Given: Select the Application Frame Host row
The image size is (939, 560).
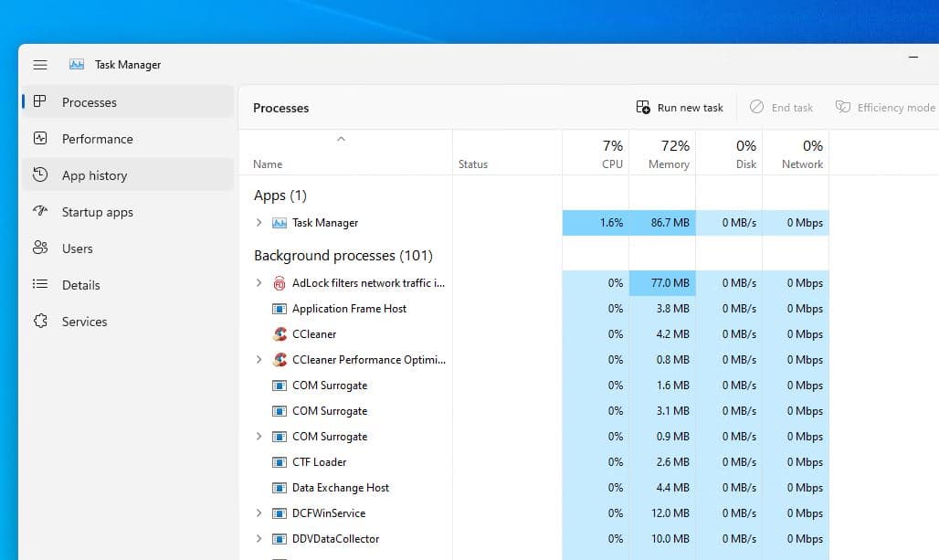Looking at the screenshot, I should click(x=534, y=309).
